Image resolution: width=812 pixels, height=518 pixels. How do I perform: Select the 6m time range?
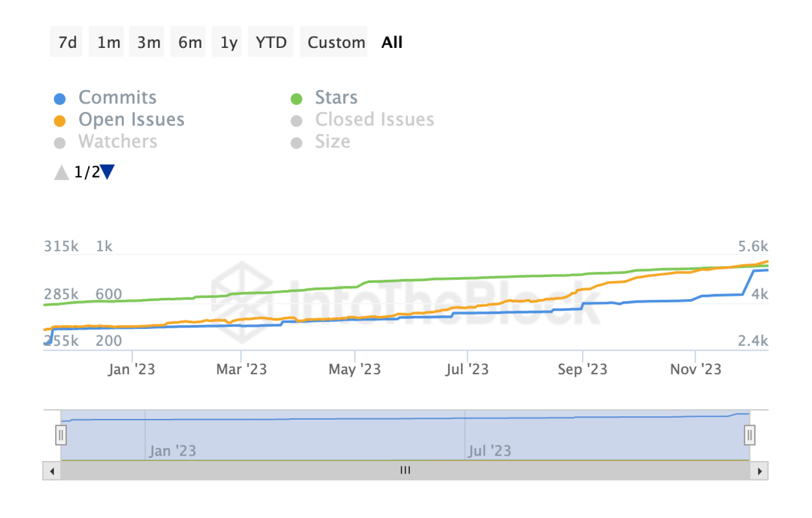[x=188, y=42]
